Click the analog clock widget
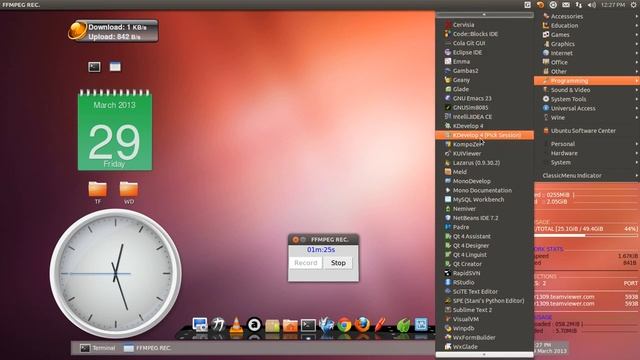This screenshot has width=640, height=360. click(116, 273)
